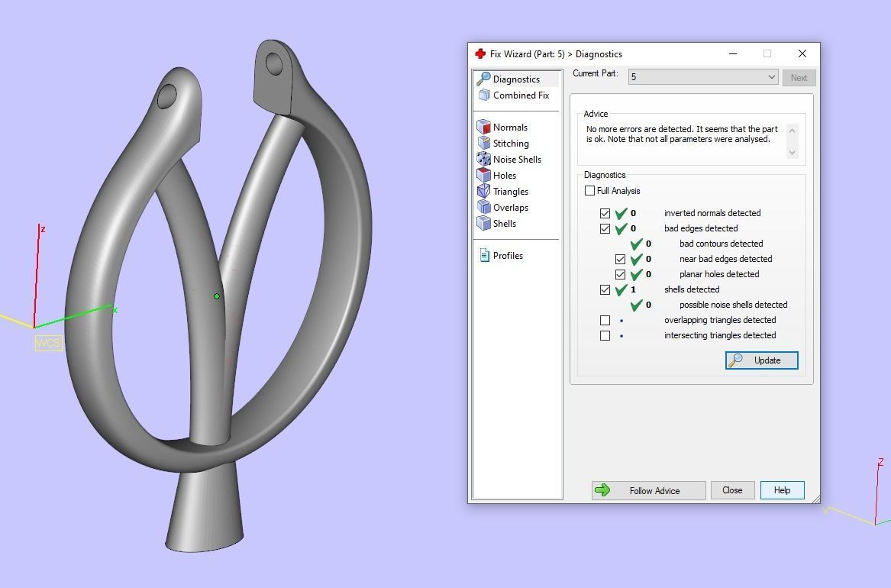Enable the Full Analysis checkbox

click(x=590, y=191)
